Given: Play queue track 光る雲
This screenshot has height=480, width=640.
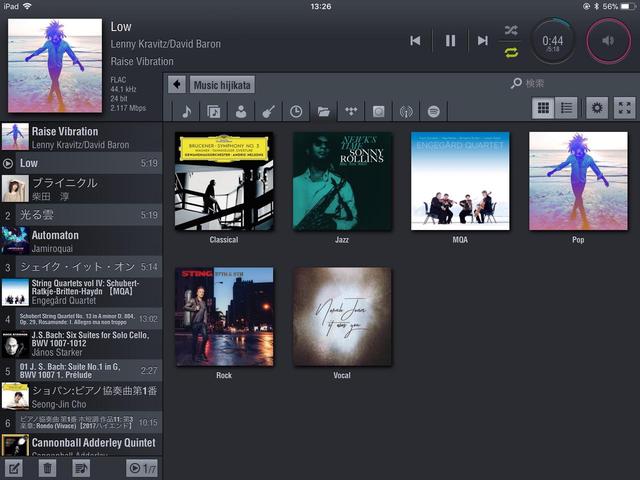Looking at the screenshot, I should click(81, 215).
